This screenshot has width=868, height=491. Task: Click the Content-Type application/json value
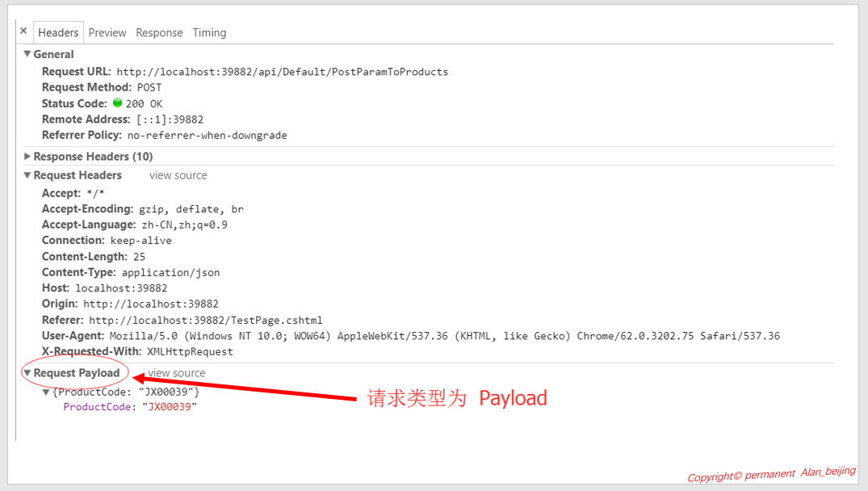pyautogui.click(x=170, y=273)
